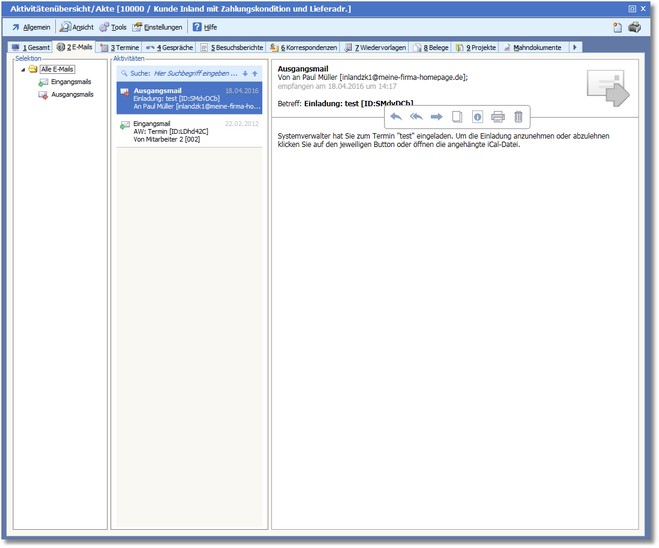This screenshot has width=659, height=548.
Task: Click the Reply arrow icon
Action: (396, 117)
